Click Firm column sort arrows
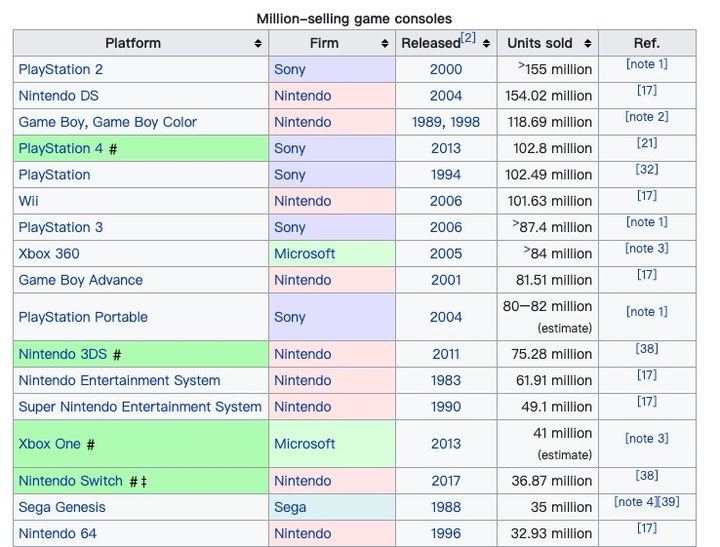 (385, 44)
